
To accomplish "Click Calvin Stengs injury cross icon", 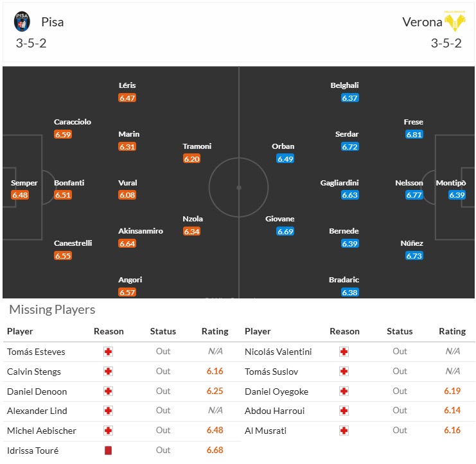I will tap(108, 372).
